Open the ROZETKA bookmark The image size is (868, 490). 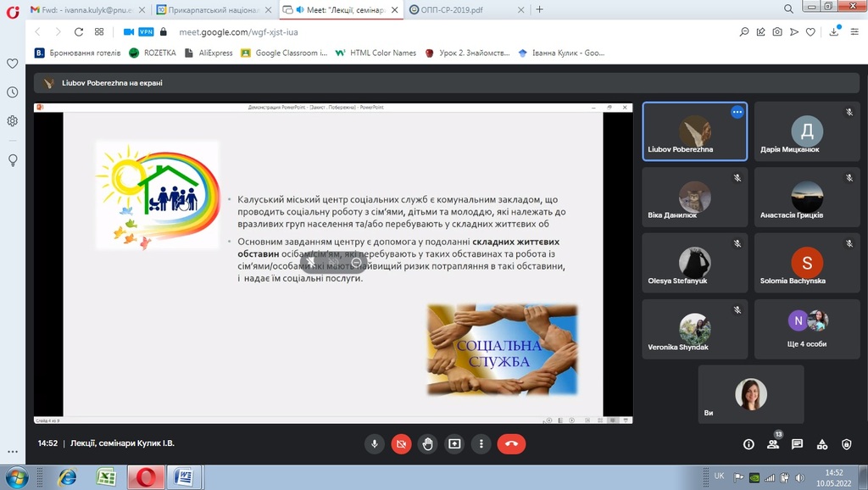[x=153, y=53]
